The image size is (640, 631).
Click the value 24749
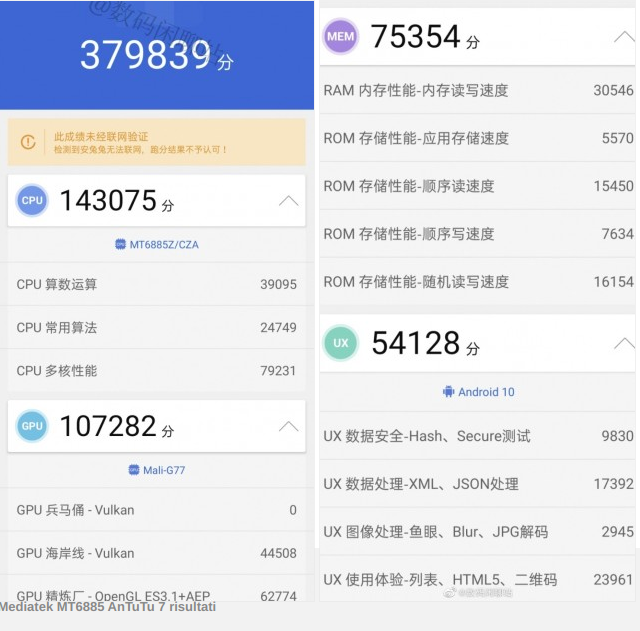278,327
